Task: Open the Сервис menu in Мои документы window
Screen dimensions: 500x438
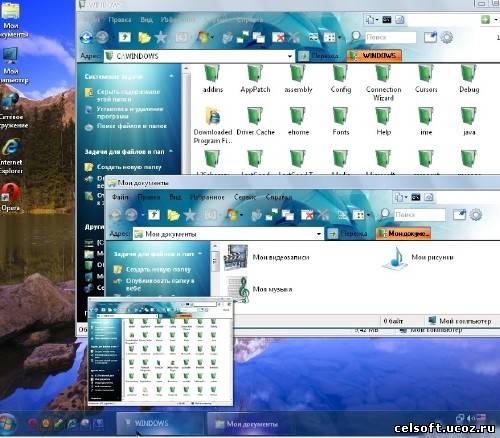Action: pos(245,197)
